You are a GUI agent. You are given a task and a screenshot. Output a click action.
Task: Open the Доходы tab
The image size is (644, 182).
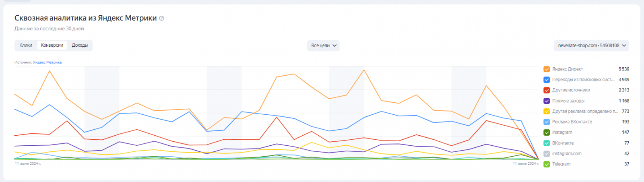click(x=80, y=45)
